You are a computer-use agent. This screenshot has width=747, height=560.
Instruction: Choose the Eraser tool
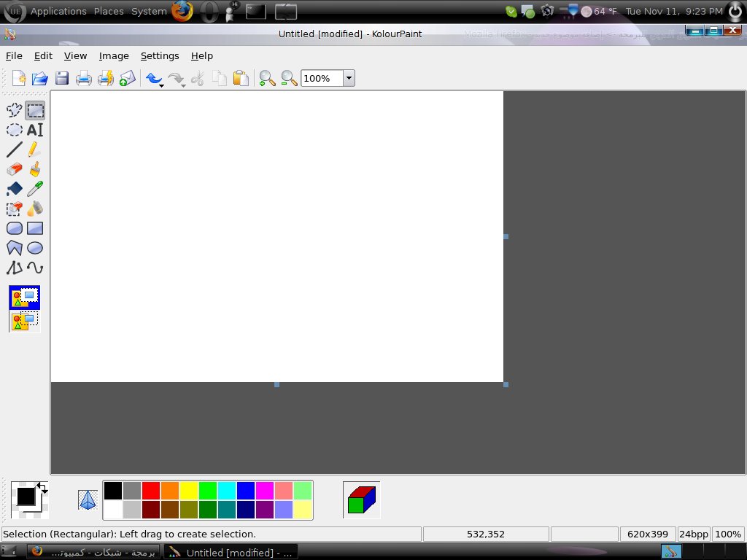click(15, 169)
